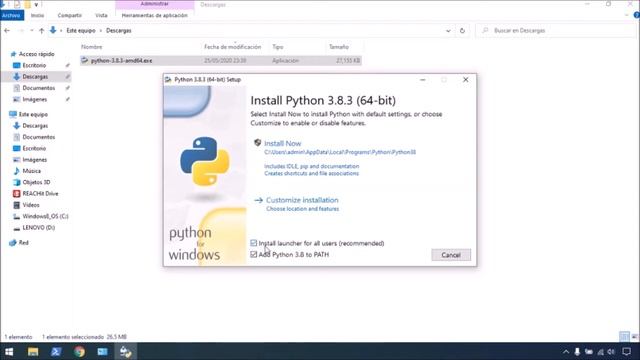Open File Explorer from taskbar
Screen dimensions: 640x360
click(x=33, y=351)
